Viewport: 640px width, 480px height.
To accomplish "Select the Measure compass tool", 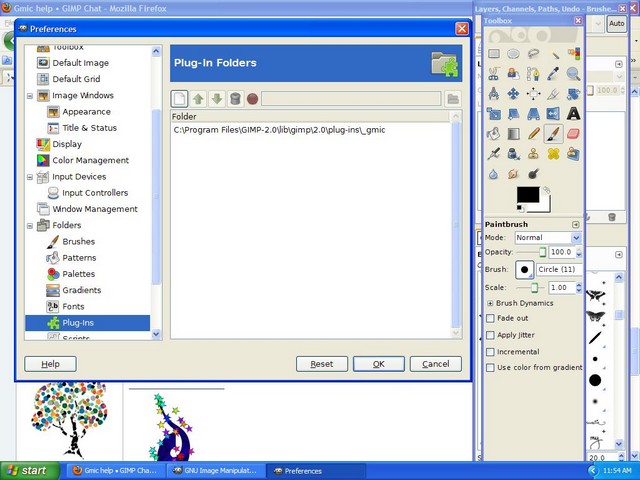I will tap(494, 94).
